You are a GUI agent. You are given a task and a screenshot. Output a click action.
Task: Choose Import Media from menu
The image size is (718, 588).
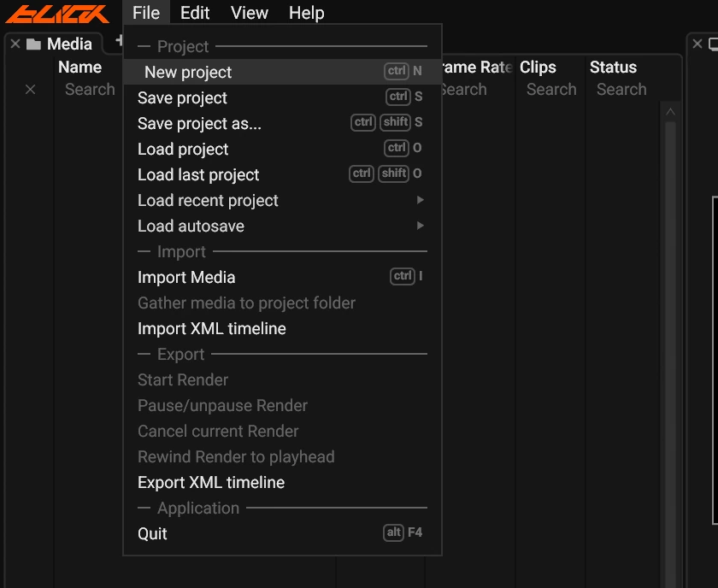pos(283,277)
